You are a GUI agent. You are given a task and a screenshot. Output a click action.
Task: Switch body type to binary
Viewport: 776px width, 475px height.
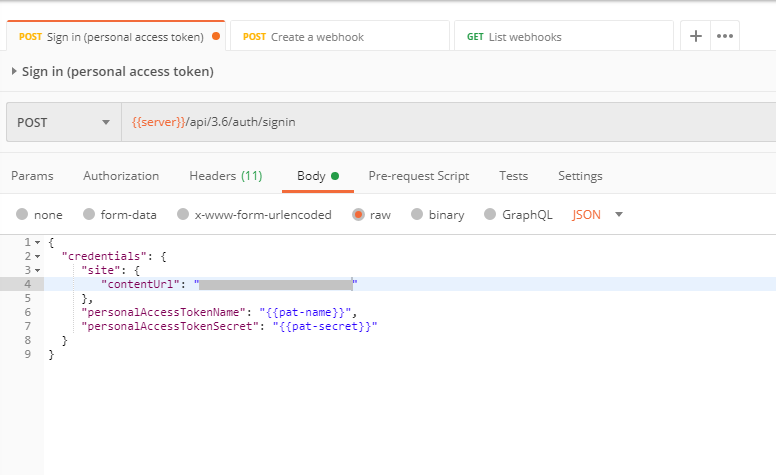(417, 214)
